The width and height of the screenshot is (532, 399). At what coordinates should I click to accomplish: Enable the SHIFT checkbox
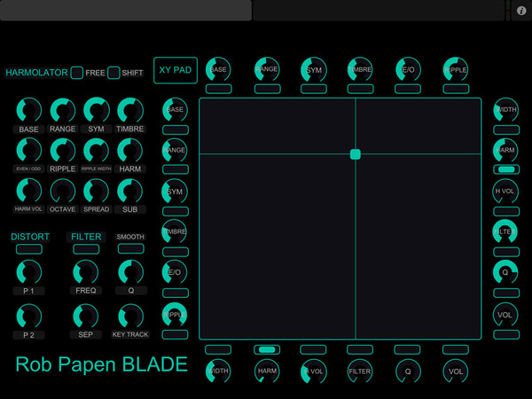tap(113, 73)
